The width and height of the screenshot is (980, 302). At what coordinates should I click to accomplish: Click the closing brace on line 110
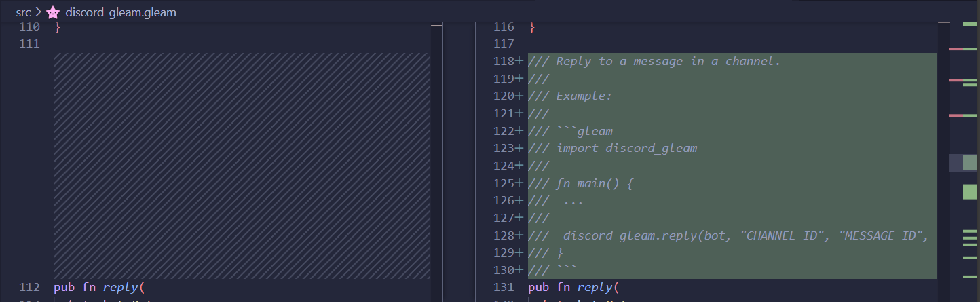click(57, 27)
